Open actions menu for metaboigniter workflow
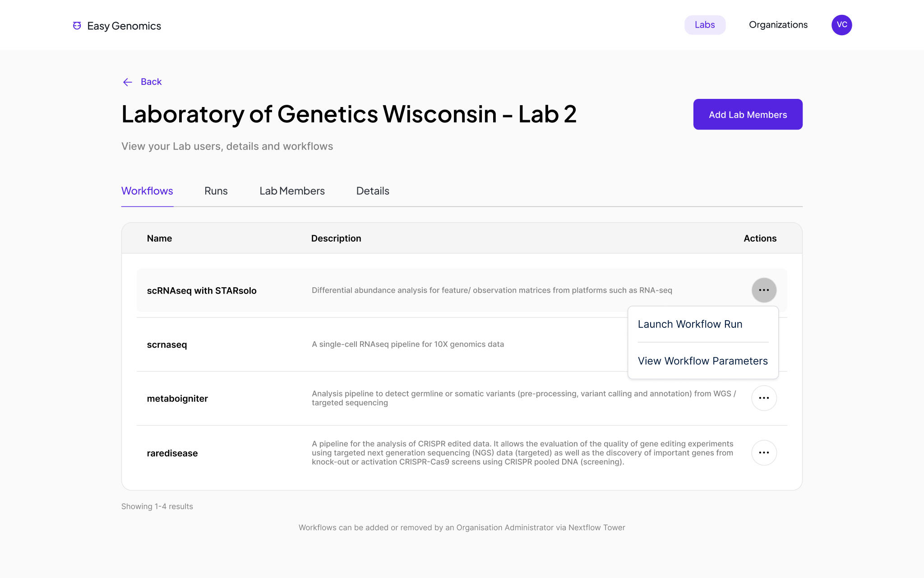924x578 pixels. point(764,398)
